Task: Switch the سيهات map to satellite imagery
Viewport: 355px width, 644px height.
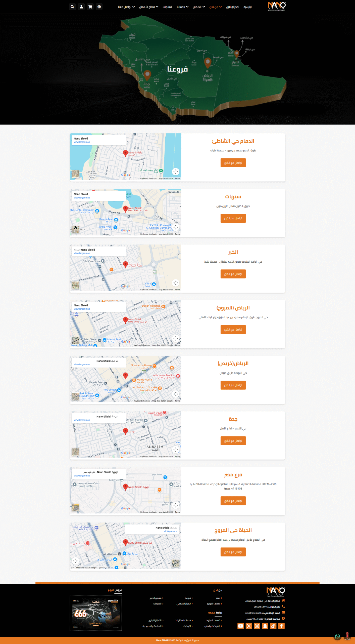Action: (76, 229)
